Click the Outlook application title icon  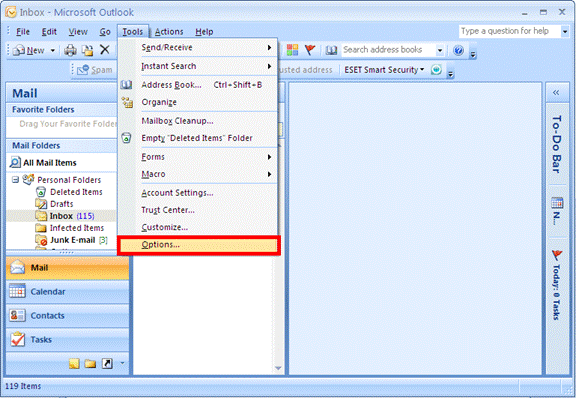[11, 12]
